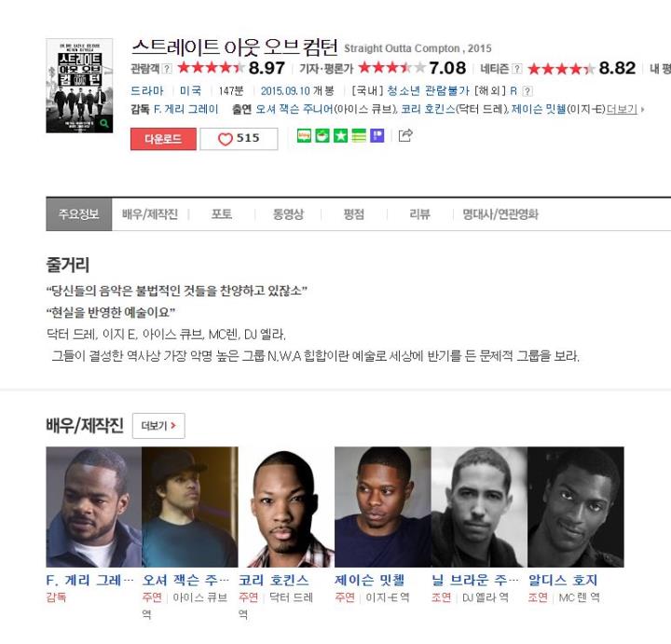This screenshot has height=644, width=671.
Task: Open the external share arrow icon
Action: (x=405, y=135)
